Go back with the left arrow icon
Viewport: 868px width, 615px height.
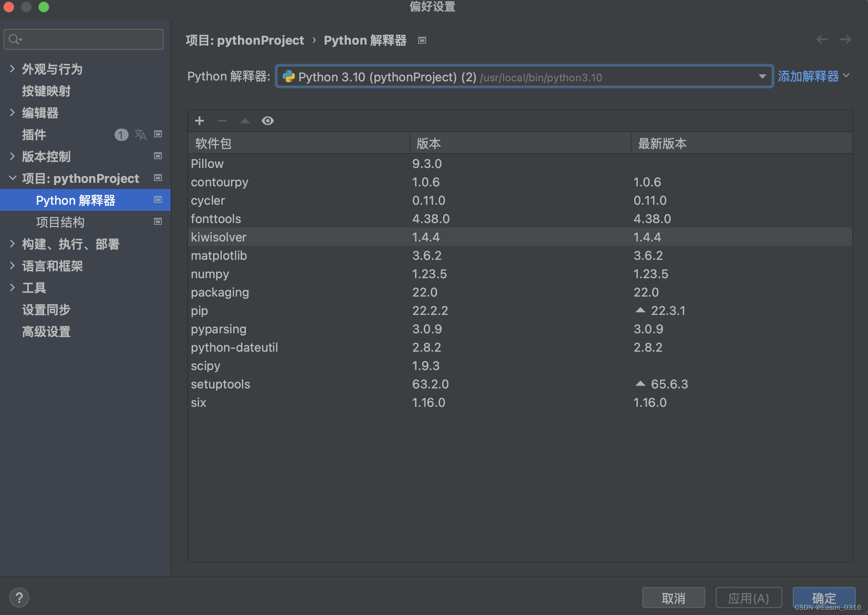822,40
